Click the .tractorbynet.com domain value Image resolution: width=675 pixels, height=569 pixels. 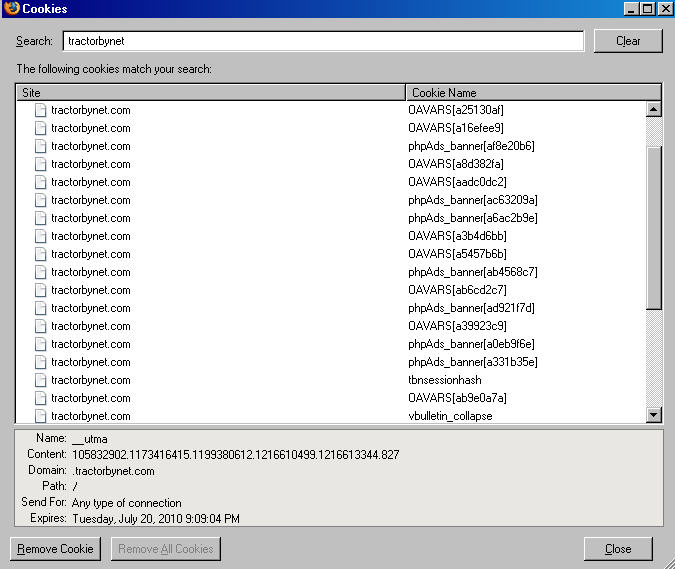click(113, 471)
